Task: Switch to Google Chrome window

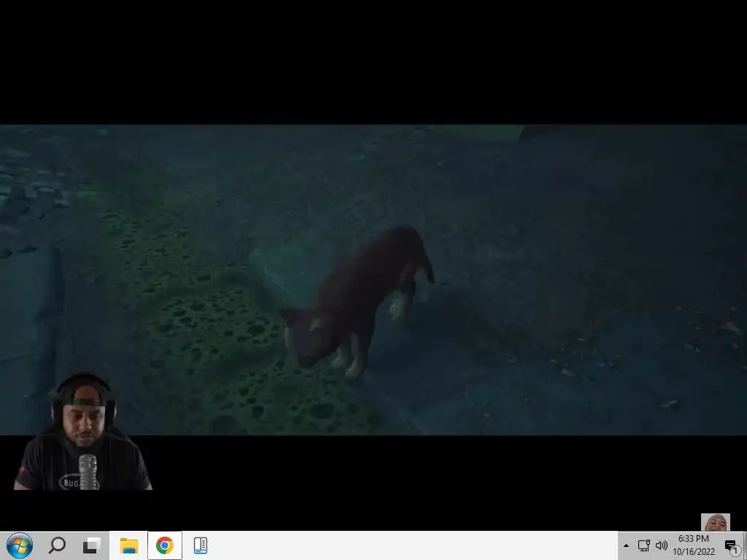Action: (165, 545)
